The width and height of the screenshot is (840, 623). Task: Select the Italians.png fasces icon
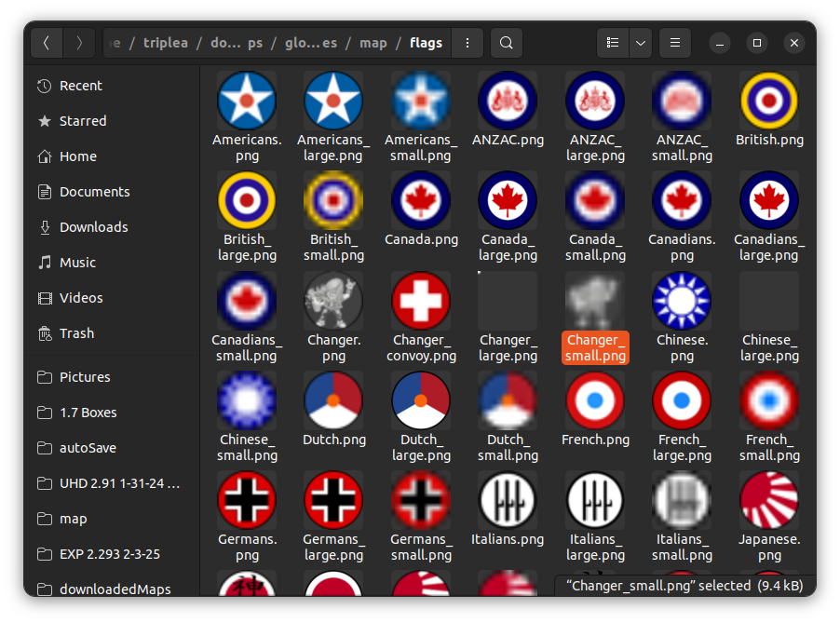tap(508, 500)
